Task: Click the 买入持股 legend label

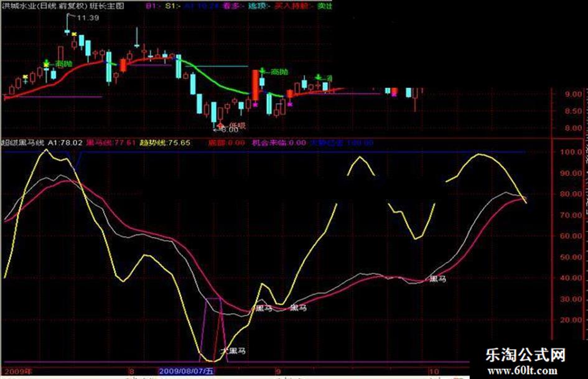Action: pos(293,5)
